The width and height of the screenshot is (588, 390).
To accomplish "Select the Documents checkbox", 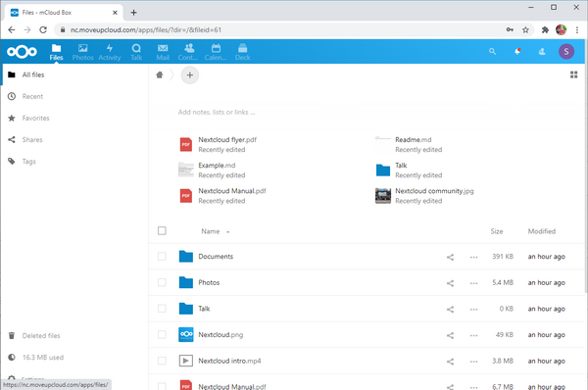I will (x=162, y=256).
